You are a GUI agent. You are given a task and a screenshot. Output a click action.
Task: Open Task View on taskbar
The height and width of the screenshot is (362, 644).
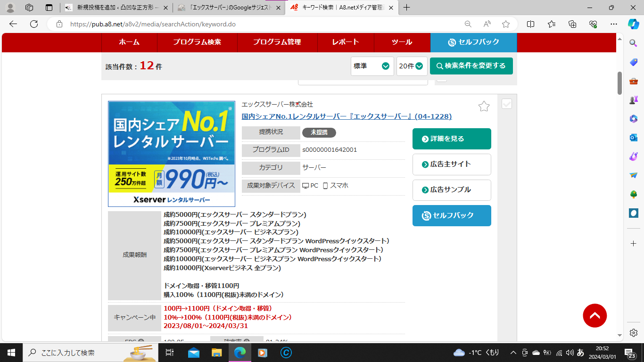pos(170,352)
